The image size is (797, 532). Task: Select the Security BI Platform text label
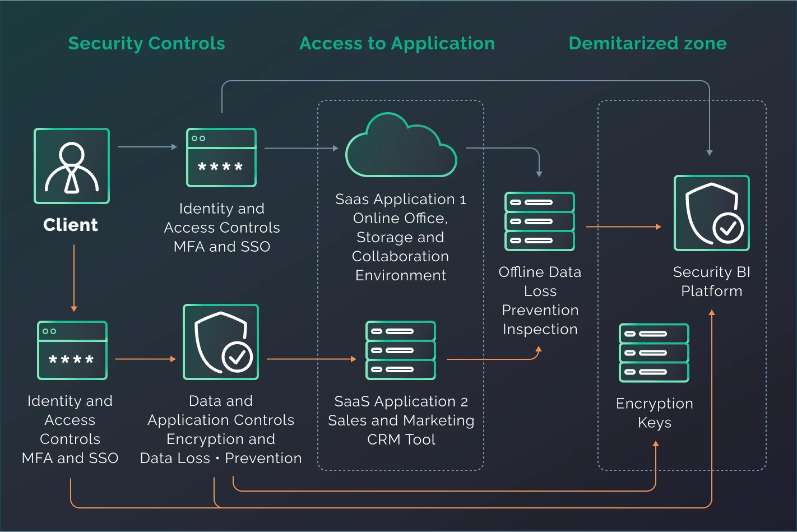[x=711, y=281]
